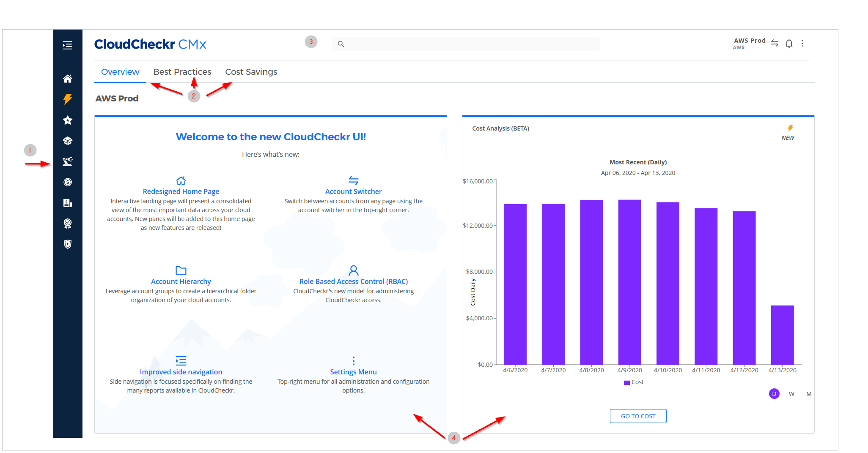
Task: Click the 4/10/2020 cost bar
Action: click(x=668, y=283)
